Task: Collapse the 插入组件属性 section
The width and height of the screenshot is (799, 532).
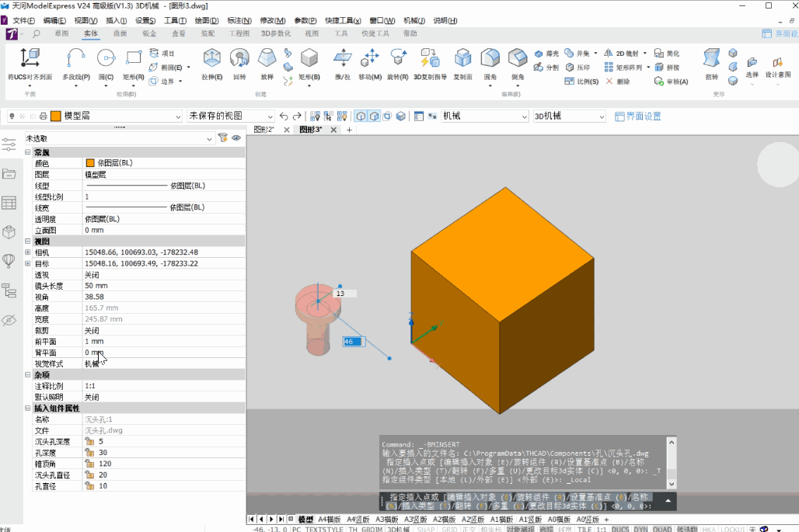Action: 28,409
